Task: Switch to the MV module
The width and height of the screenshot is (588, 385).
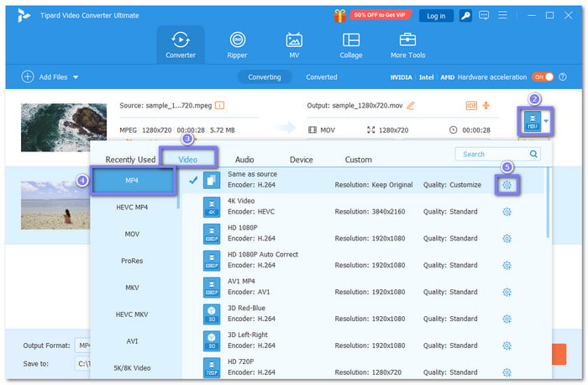Action: 294,45
